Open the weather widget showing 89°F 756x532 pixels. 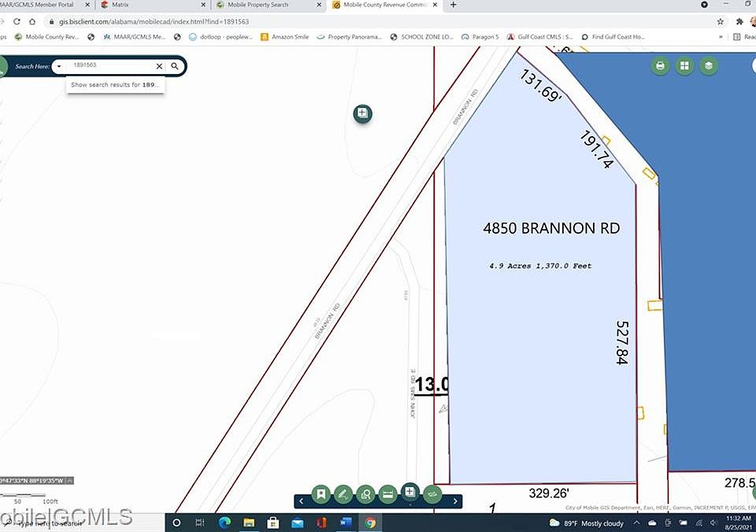(587, 523)
